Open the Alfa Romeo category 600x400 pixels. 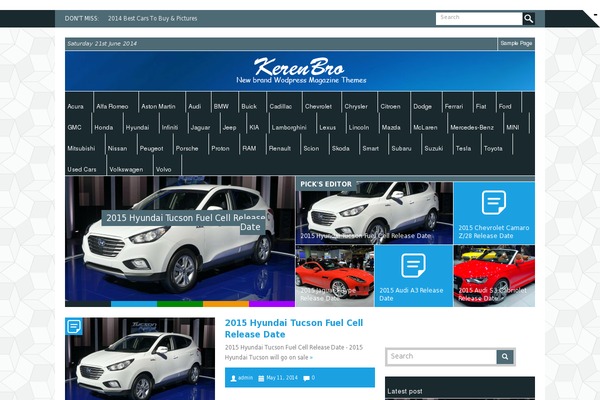(112, 106)
